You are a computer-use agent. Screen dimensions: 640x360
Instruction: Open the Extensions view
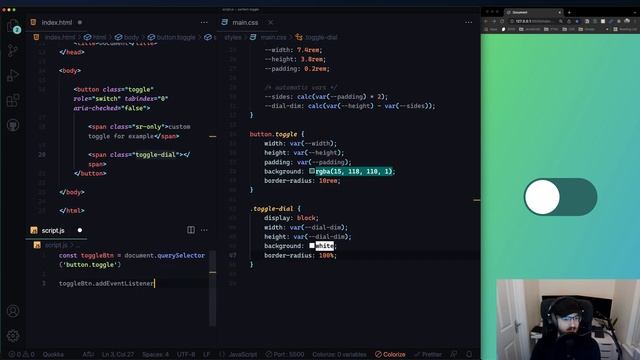13,100
